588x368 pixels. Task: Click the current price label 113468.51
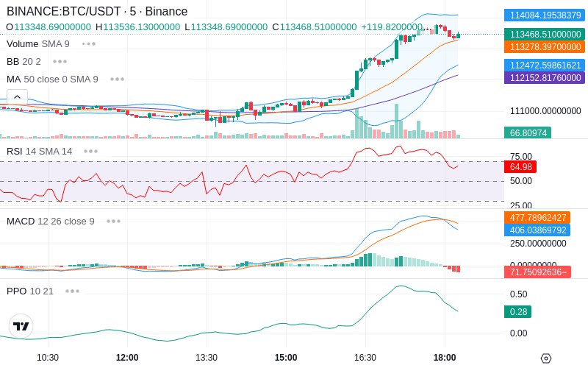(545, 34)
